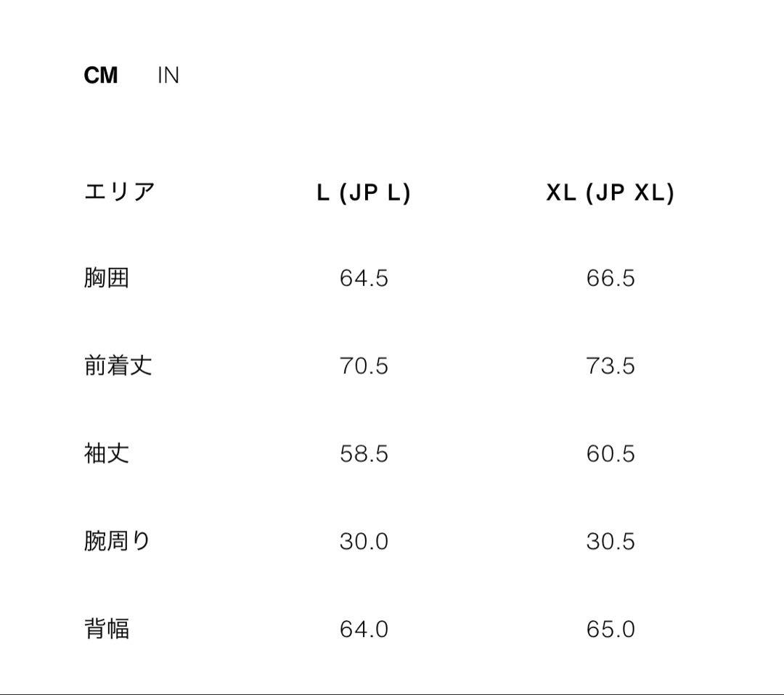Click the 腕周り row label

pyautogui.click(x=117, y=541)
